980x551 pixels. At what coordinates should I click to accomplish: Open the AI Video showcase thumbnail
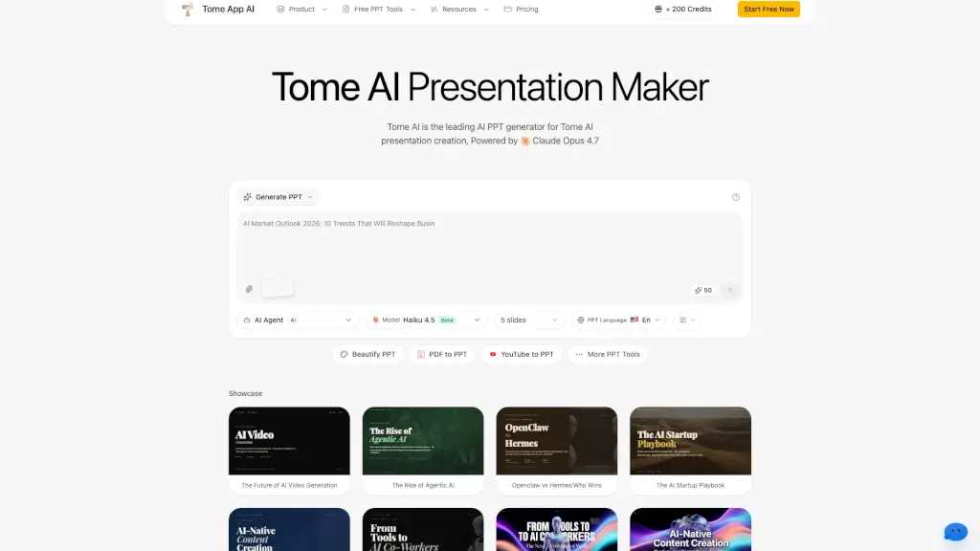(289, 441)
